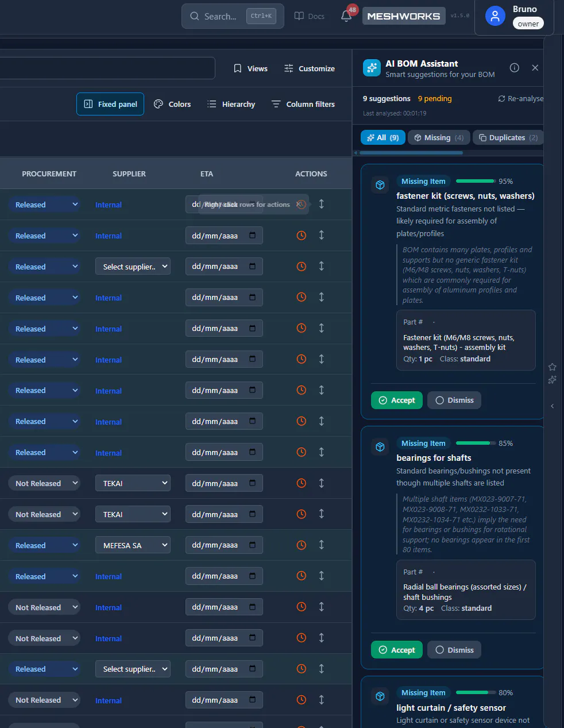Open the Colors palette option
Viewport: 564px width, 728px height.
[172, 104]
